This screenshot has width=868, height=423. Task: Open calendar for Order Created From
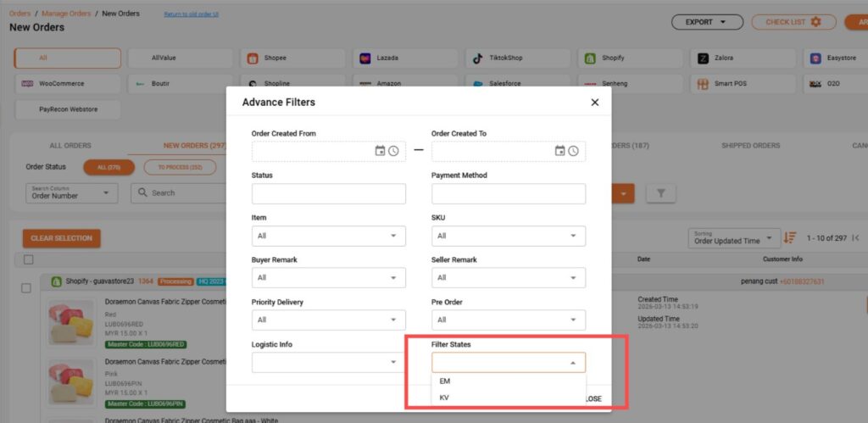coord(380,151)
